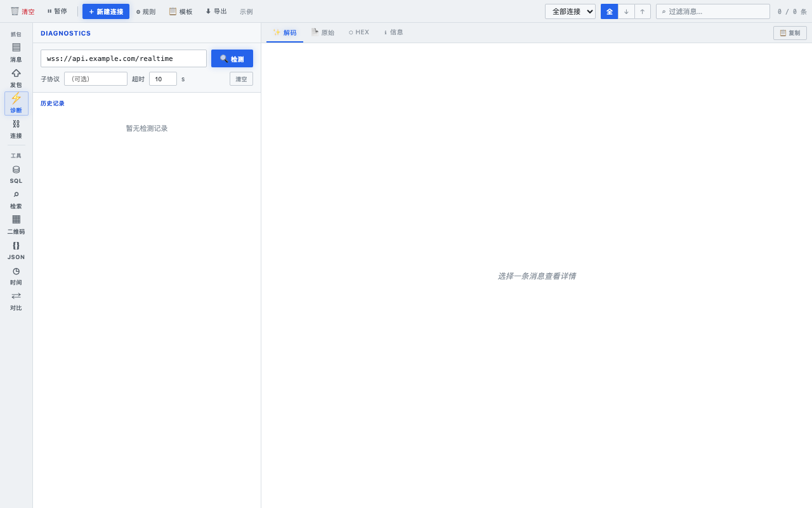Open the 对比 compare tool
This screenshot has height=508, width=812.
16,301
